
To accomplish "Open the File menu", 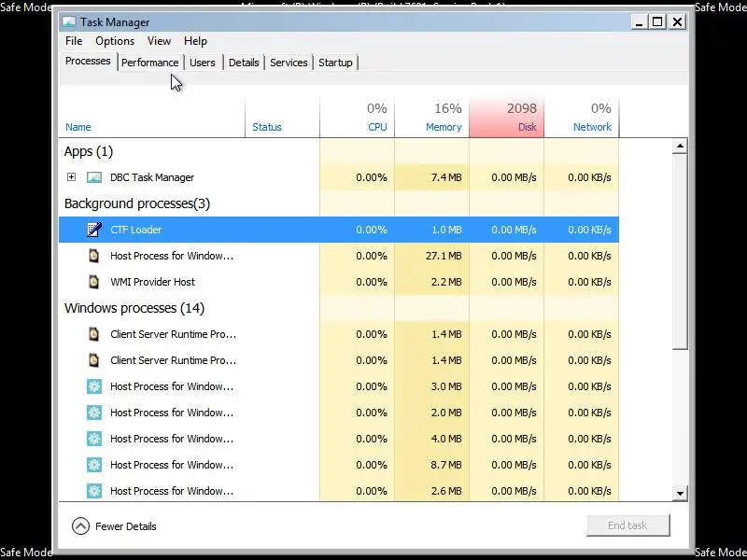I will coord(74,41).
